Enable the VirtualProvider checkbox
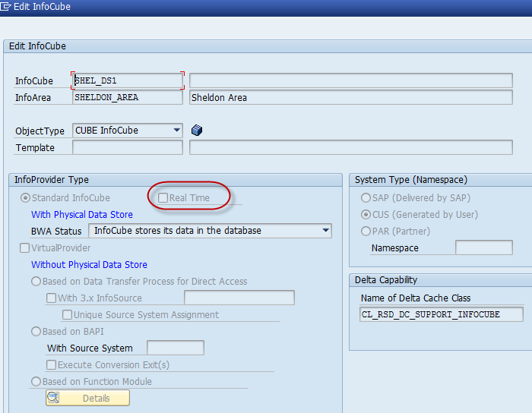Screen dimensions: 532x413 (x=24, y=248)
